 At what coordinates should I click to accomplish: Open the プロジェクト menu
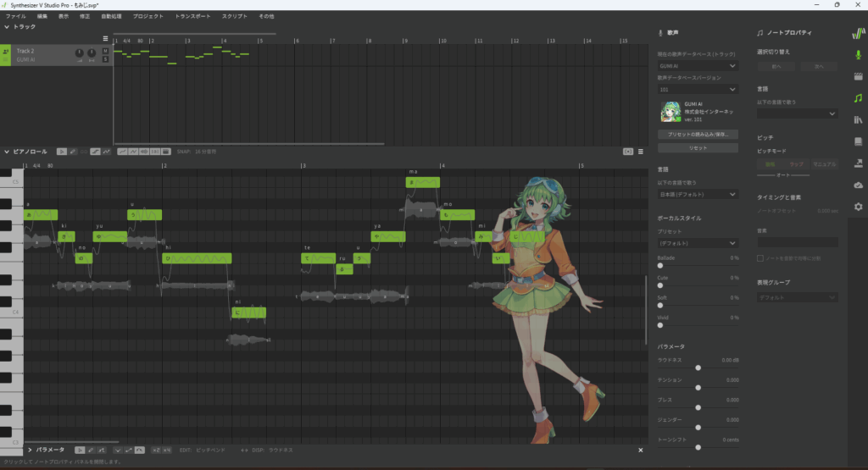point(147,16)
